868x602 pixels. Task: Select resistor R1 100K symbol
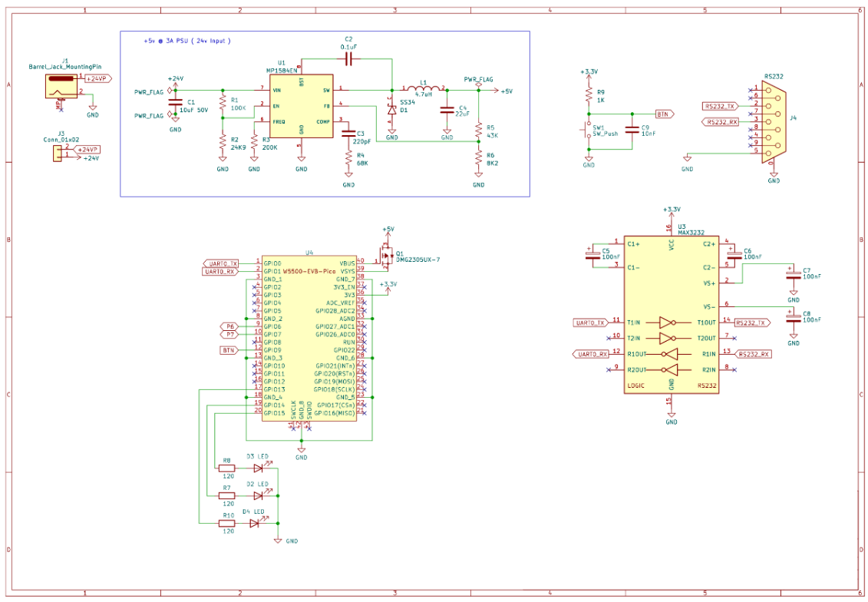pyautogui.click(x=223, y=104)
